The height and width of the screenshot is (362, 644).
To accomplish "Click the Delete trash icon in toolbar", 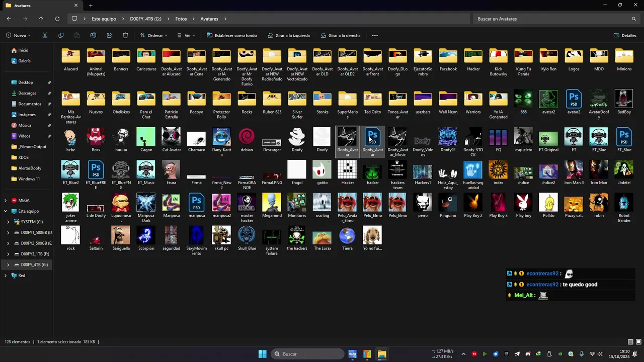I will point(125,35).
